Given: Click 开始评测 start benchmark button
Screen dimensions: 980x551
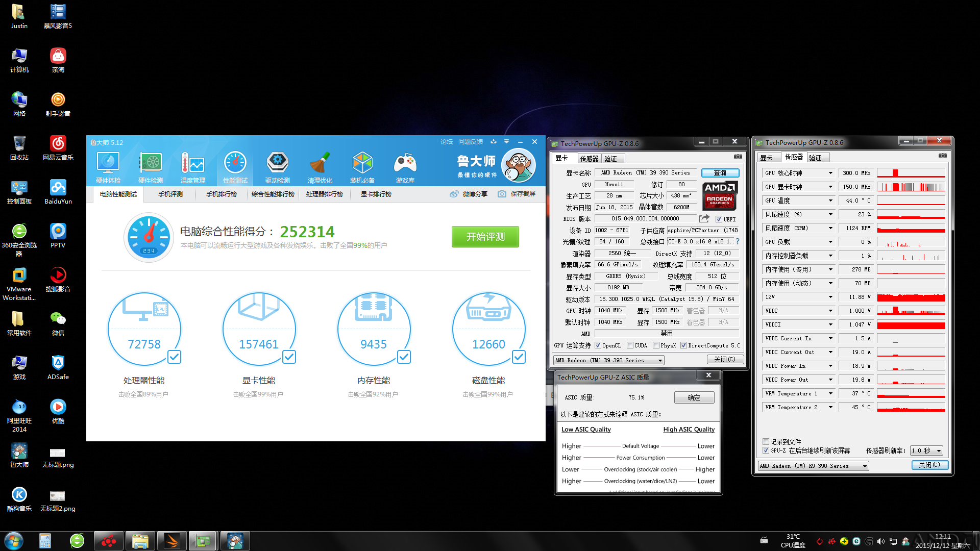Looking at the screenshot, I should (x=485, y=237).
